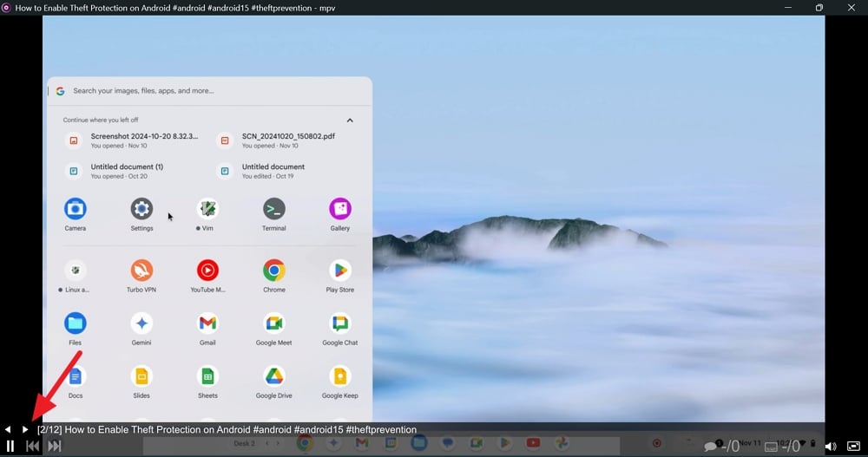Go to previous playlist item arrow

pyautogui.click(x=8, y=429)
